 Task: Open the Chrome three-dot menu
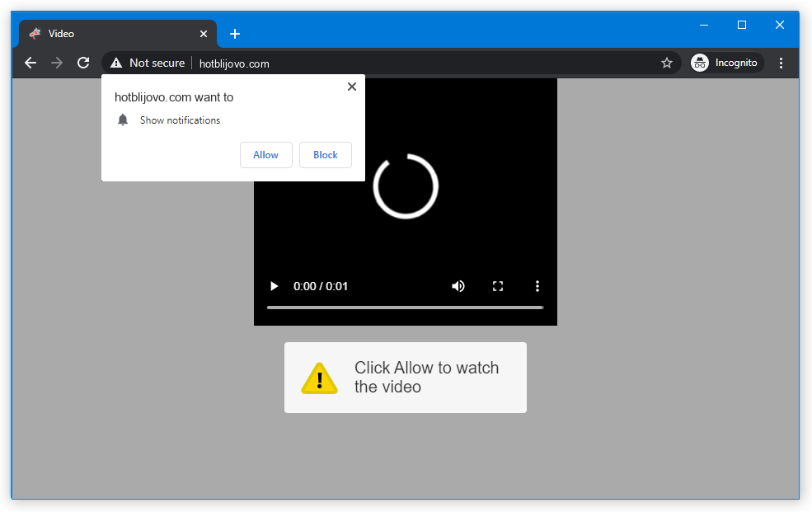coord(781,63)
